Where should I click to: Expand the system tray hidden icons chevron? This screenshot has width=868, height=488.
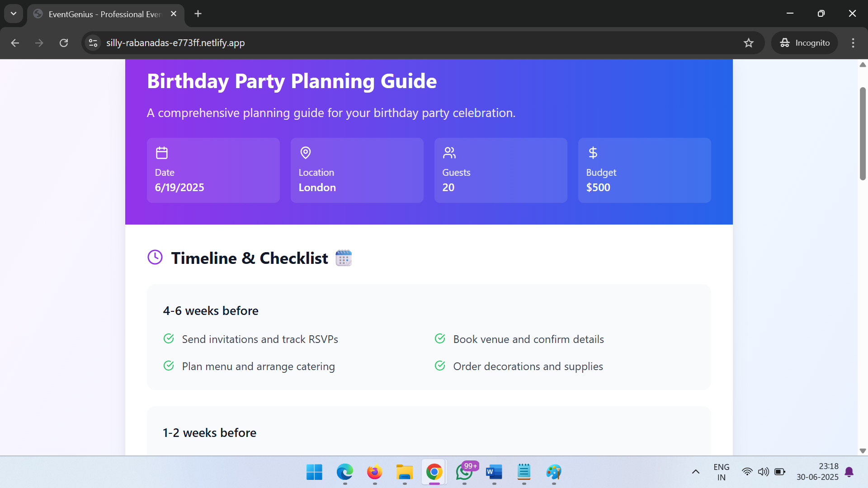point(696,472)
